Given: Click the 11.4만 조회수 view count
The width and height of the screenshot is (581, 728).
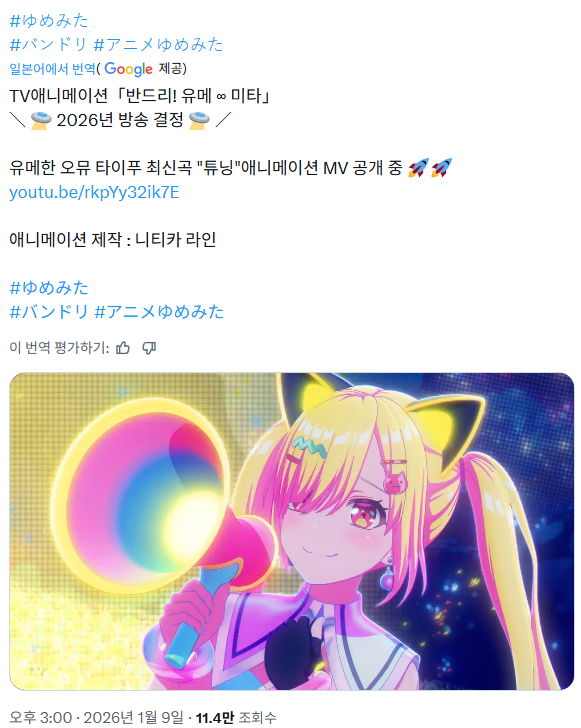Looking at the screenshot, I should pyautogui.click(x=236, y=717).
